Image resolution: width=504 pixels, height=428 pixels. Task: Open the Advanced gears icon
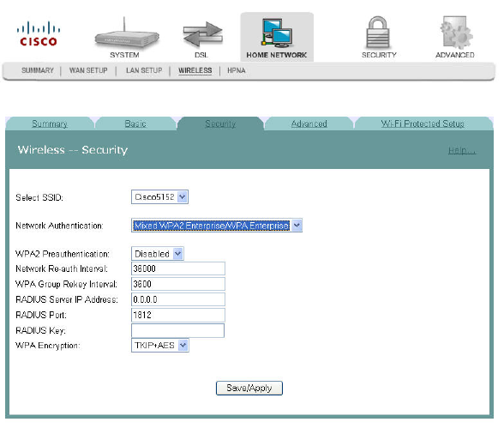[x=455, y=33]
